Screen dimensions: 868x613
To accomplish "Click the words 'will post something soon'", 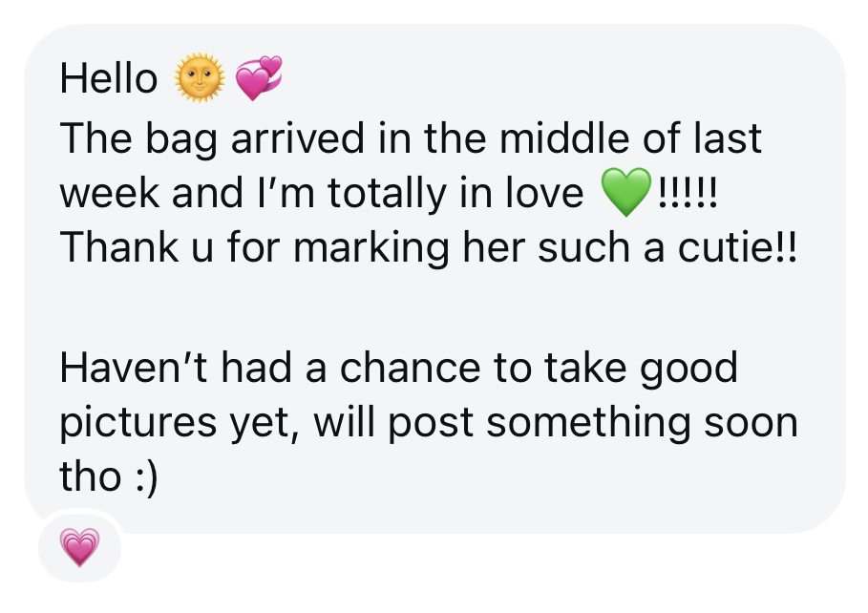I will click(556, 422).
